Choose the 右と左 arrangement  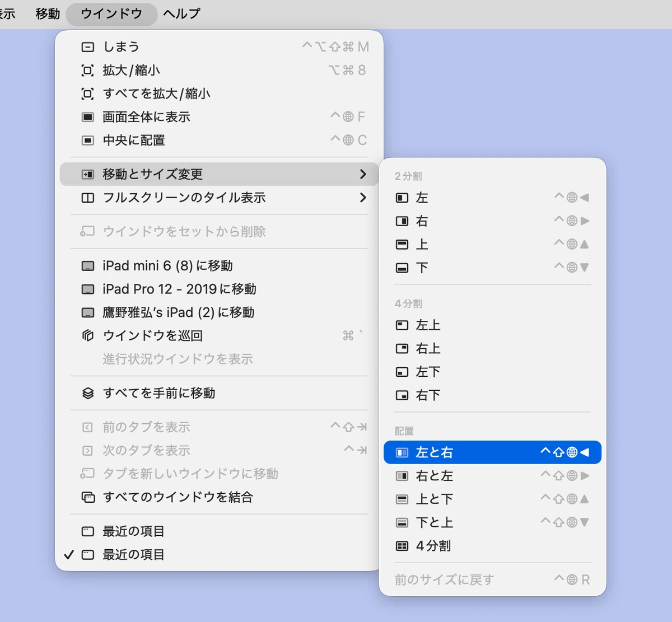coord(492,476)
